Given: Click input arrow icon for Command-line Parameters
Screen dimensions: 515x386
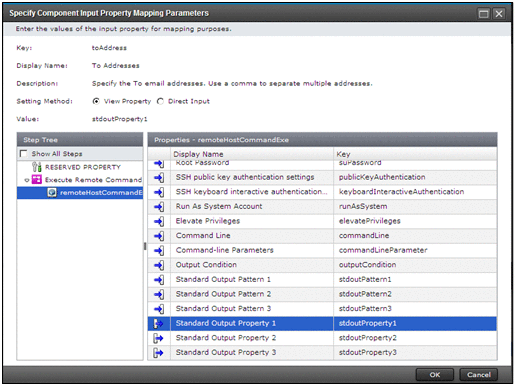Looking at the screenshot, I should (159, 250).
